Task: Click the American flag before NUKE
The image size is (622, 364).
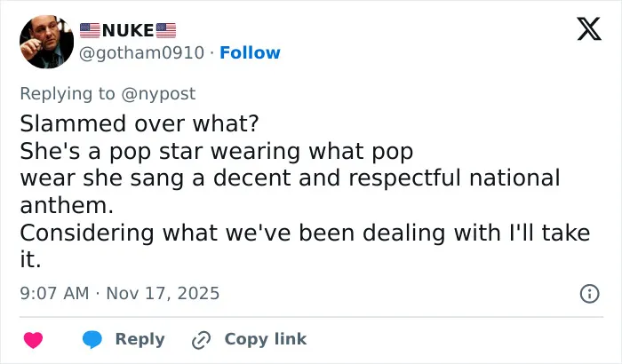Action: click(90, 30)
